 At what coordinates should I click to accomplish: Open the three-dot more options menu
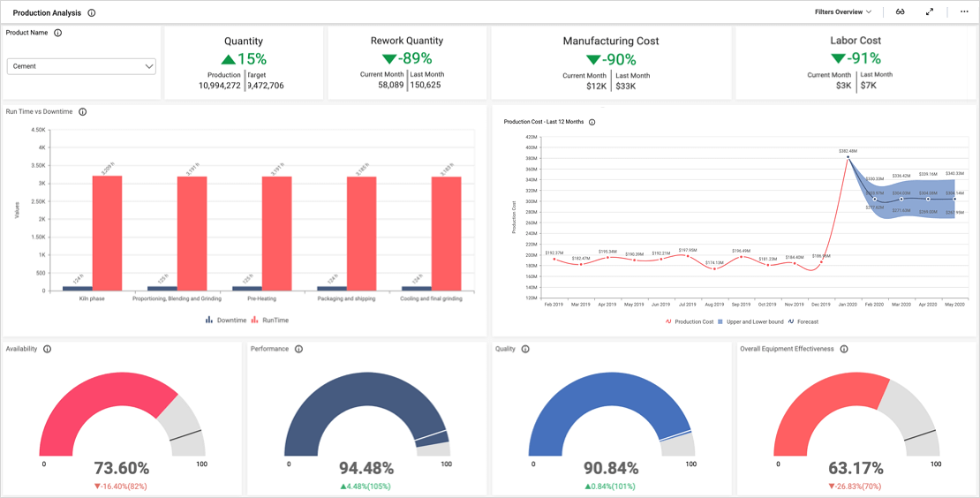964,12
